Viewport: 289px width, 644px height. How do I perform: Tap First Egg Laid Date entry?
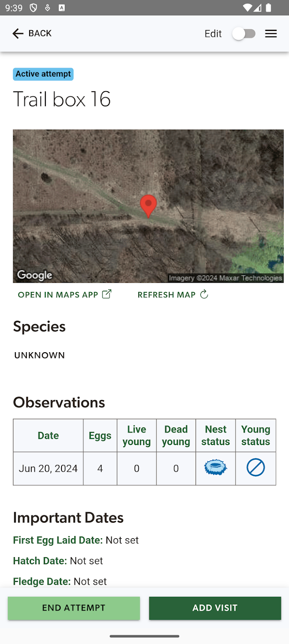76,540
